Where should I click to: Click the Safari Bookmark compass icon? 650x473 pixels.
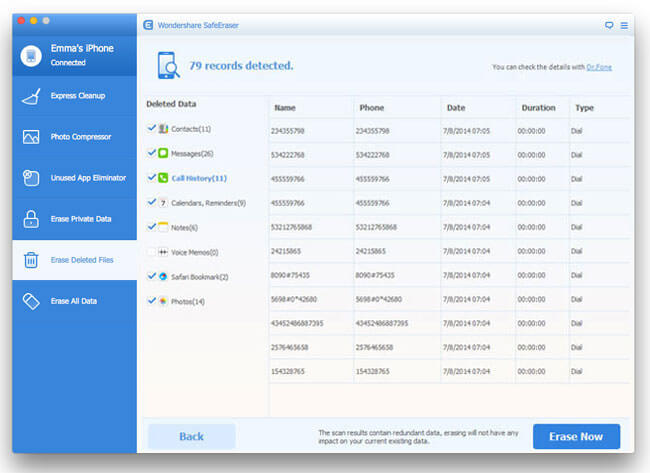pos(163,277)
